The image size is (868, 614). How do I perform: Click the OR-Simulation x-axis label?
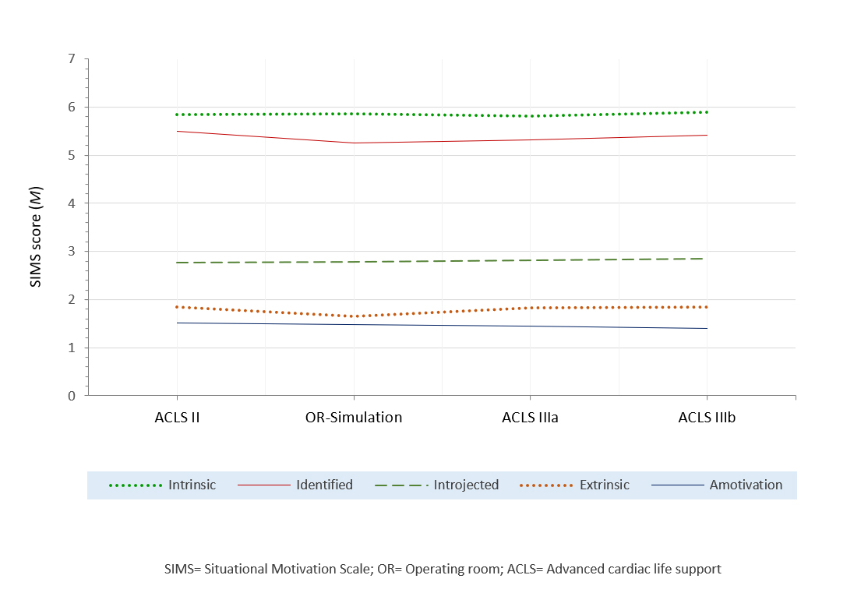coord(354,418)
